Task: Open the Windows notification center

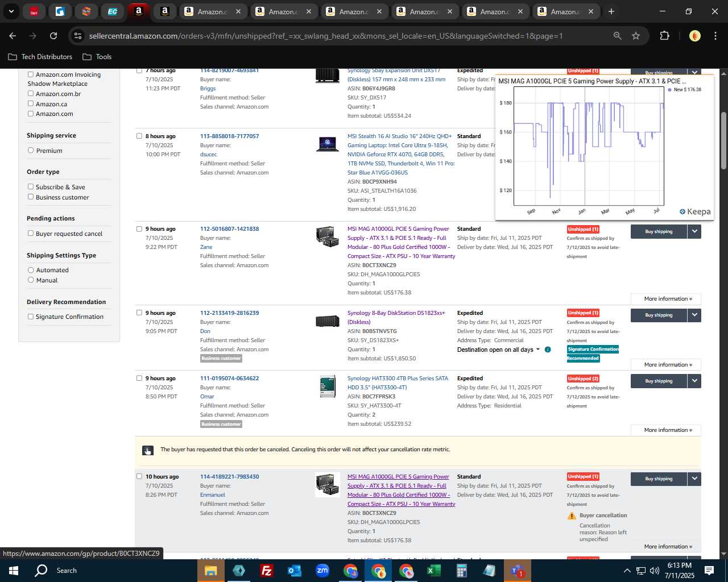Action: pos(709,571)
